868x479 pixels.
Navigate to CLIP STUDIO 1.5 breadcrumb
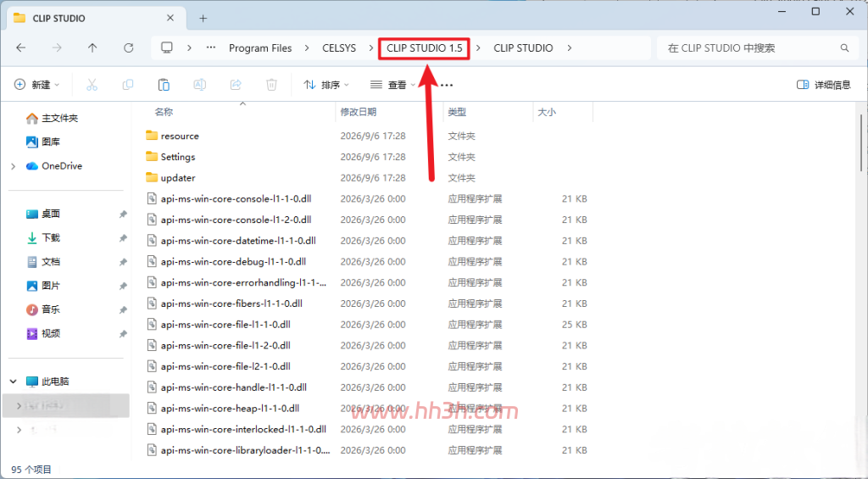tap(424, 48)
